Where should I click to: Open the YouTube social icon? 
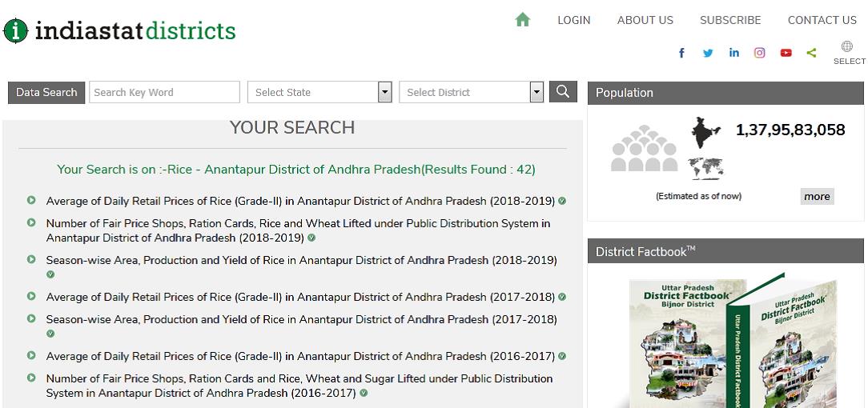tap(786, 53)
